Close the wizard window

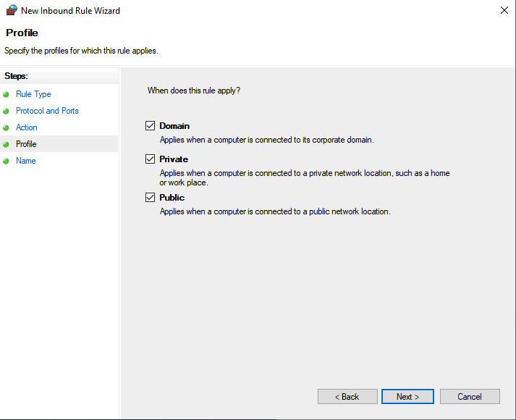(x=504, y=11)
